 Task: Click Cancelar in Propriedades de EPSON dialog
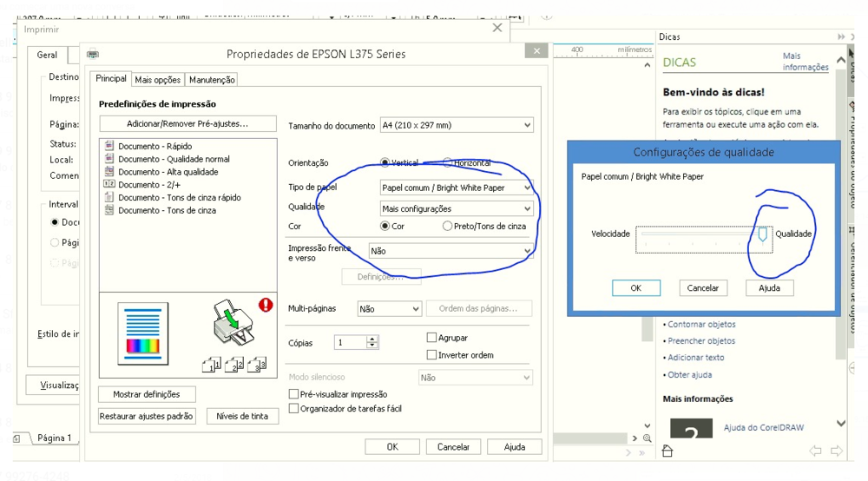pos(453,446)
